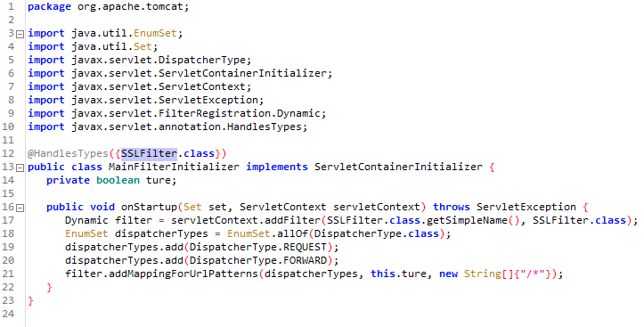Collapse the MainFilterInitializer class fold
Image resolution: width=644 pixels, height=327 pixels.
(x=20, y=168)
